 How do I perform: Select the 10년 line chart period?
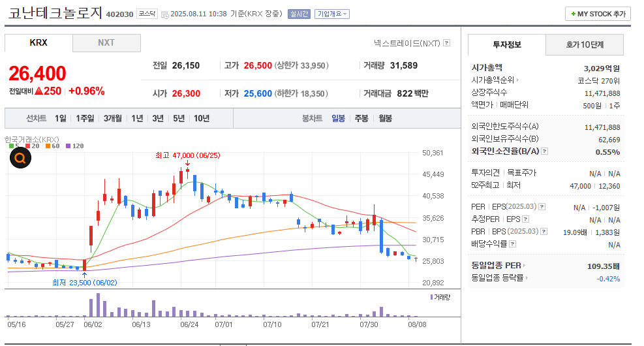pyautogui.click(x=202, y=118)
